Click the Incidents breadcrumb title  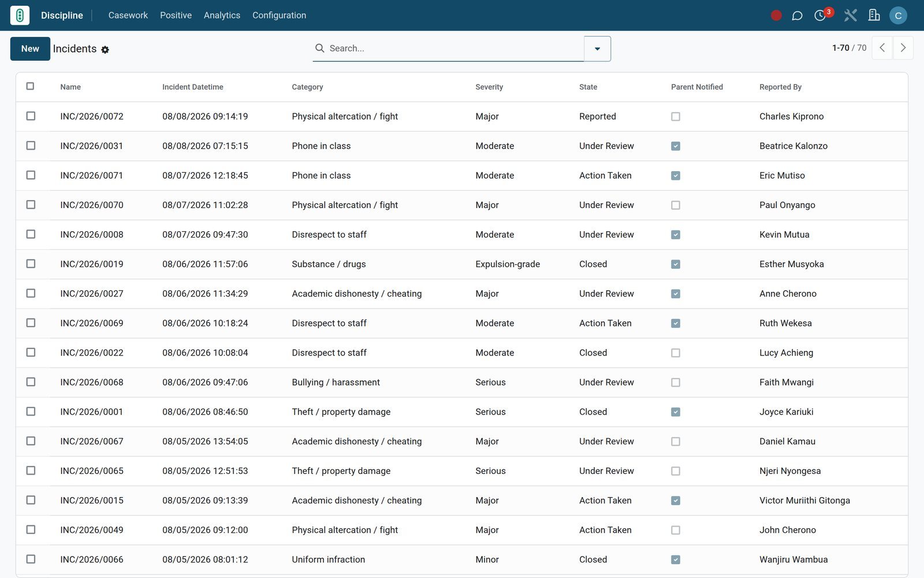click(x=74, y=49)
